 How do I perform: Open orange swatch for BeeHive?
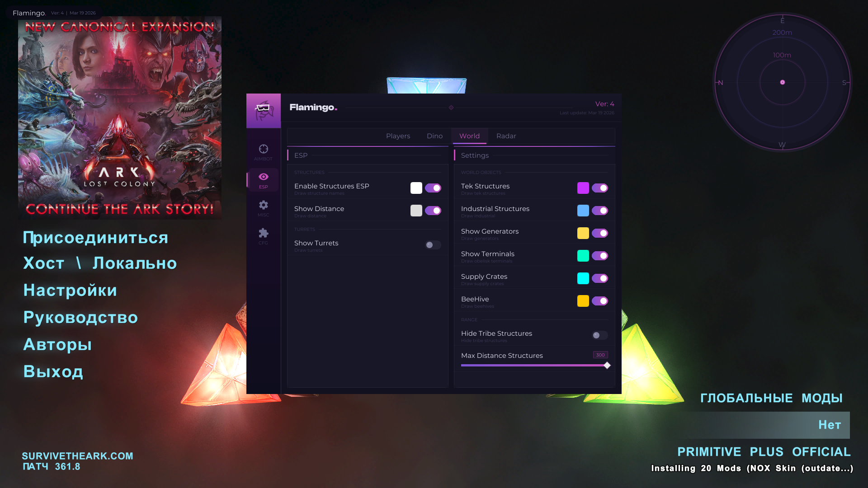point(583,301)
